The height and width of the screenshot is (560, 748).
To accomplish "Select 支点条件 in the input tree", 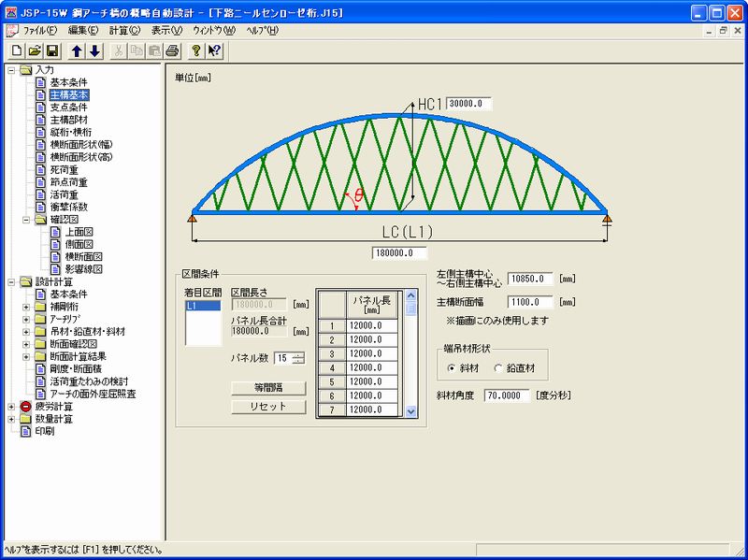I will pos(68,108).
